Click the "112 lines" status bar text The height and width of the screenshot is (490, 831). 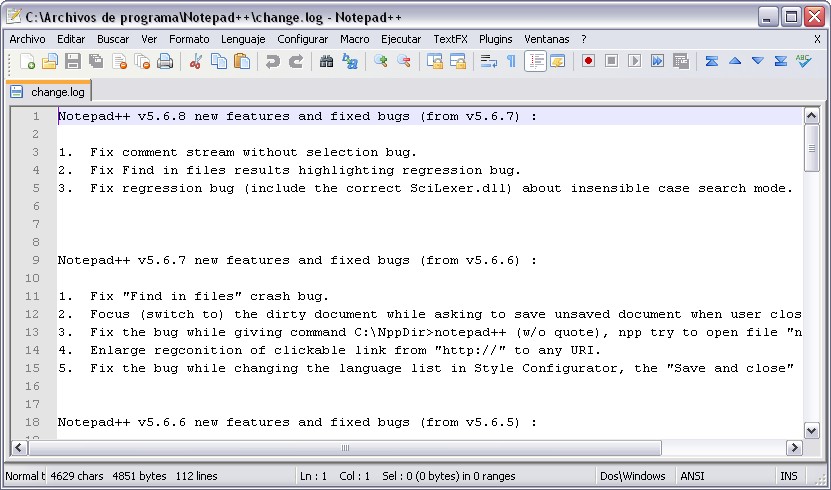point(196,476)
